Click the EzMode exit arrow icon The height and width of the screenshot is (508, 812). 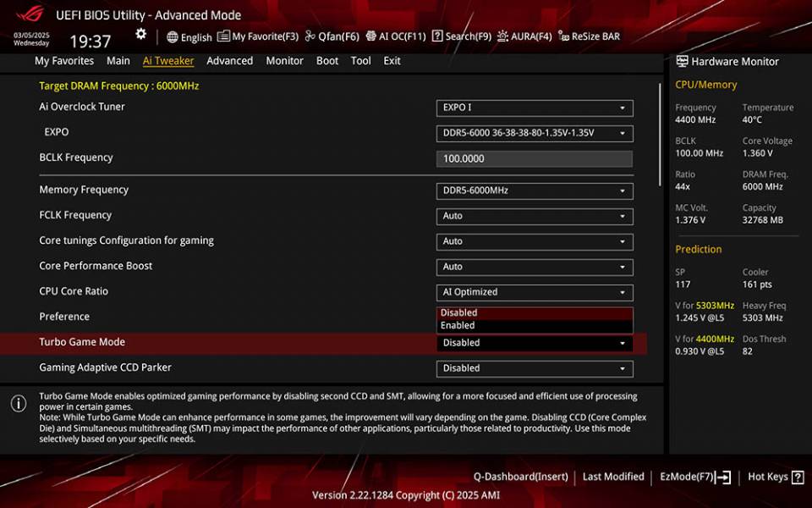coord(723,477)
